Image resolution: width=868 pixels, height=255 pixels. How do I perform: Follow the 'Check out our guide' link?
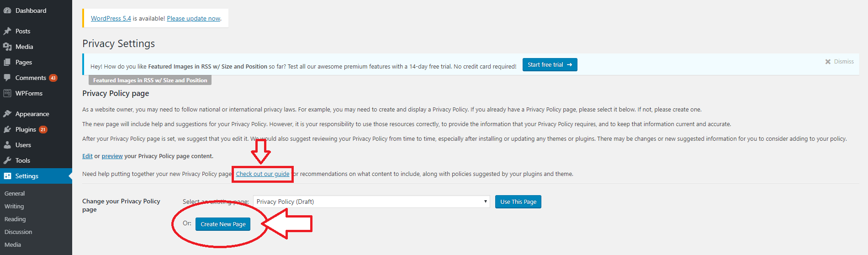pyautogui.click(x=263, y=174)
